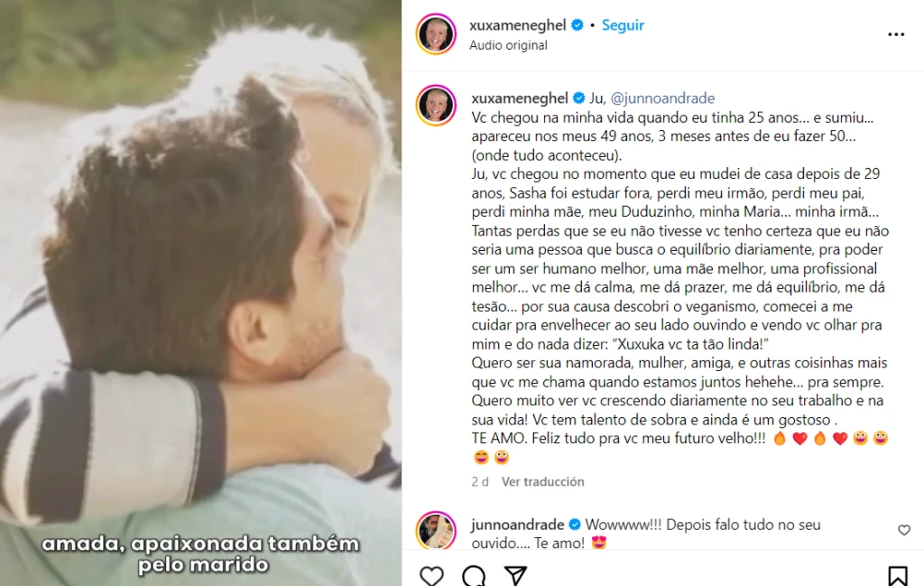Open xuxameneghel avatar beside caption
Image resolution: width=924 pixels, height=586 pixels.
pos(436,105)
